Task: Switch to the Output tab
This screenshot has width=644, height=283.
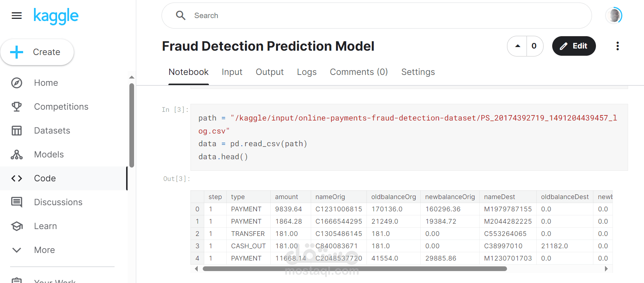Action: click(x=270, y=72)
